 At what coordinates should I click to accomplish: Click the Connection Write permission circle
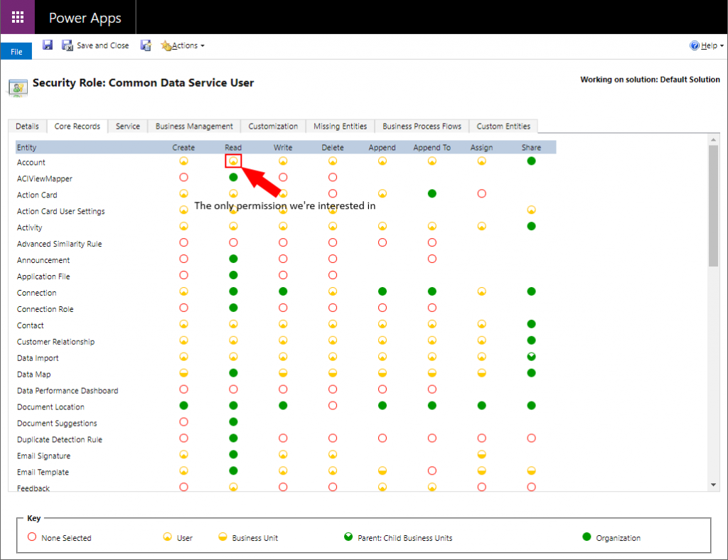[x=283, y=292]
